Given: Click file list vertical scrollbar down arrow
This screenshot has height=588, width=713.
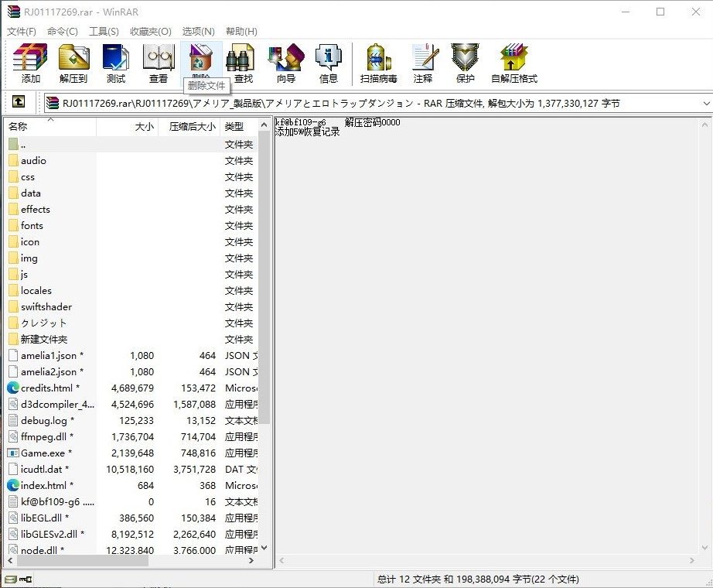Looking at the screenshot, I should point(264,548).
